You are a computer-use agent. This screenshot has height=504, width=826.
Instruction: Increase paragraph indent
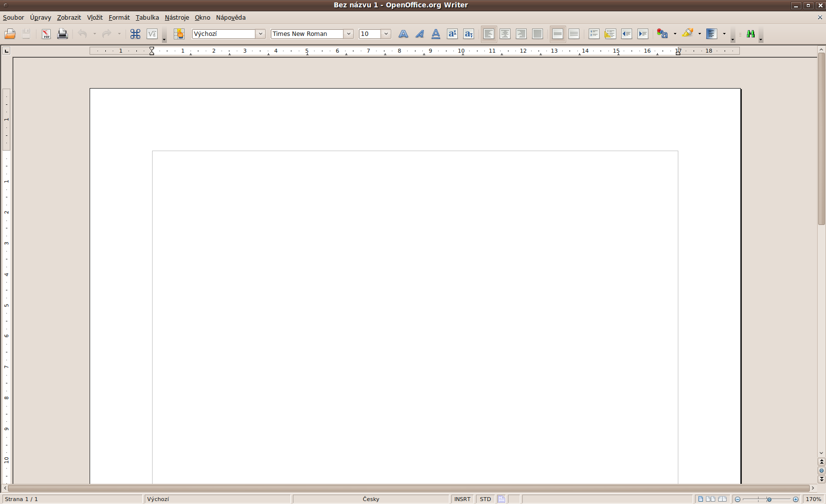(x=643, y=34)
